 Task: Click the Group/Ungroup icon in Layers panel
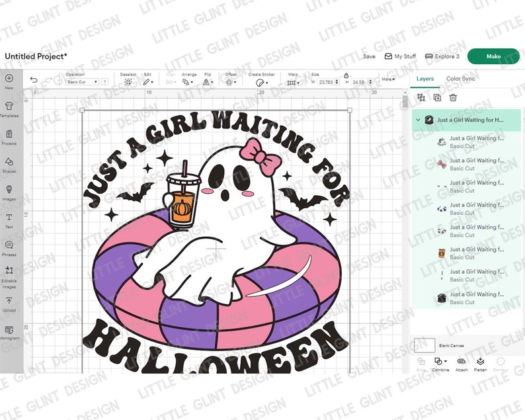pyautogui.click(x=421, y=97)
